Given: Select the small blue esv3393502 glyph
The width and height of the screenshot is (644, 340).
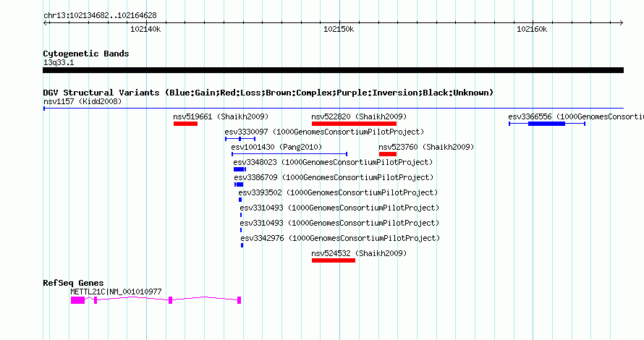Looking at the screenshot, I should click(x=240, y=200).
